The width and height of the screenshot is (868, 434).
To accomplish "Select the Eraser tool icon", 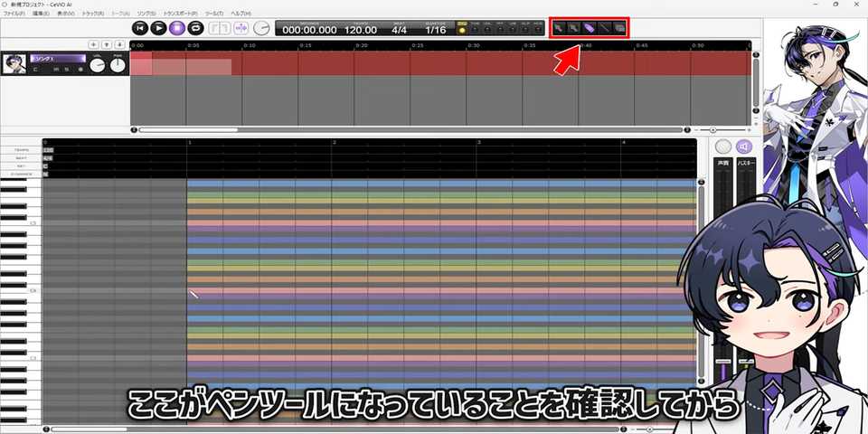I will tap(619, 27).
